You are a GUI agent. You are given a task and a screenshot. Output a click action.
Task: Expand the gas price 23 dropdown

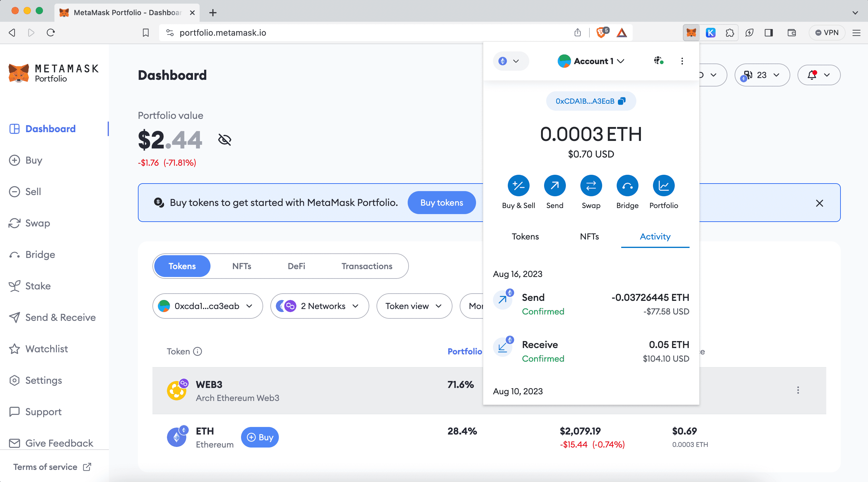pyautogui.click(x=762, y=75)
